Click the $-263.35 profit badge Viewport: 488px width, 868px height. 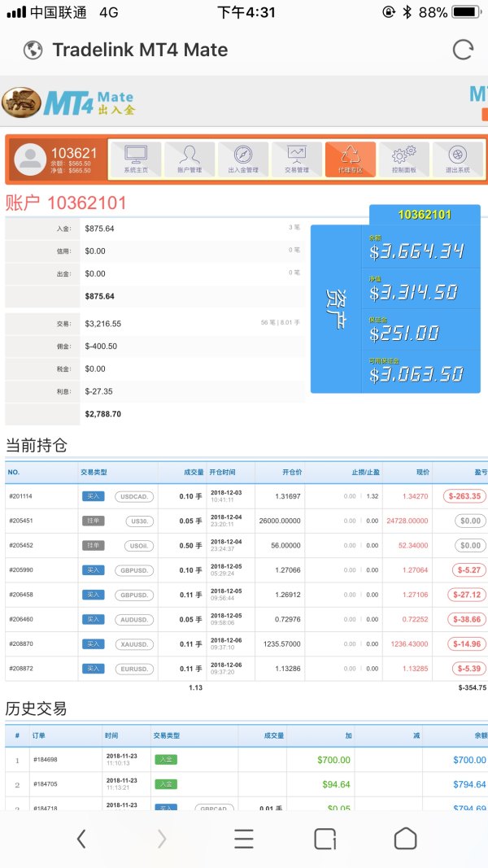[x=464, y=496]
